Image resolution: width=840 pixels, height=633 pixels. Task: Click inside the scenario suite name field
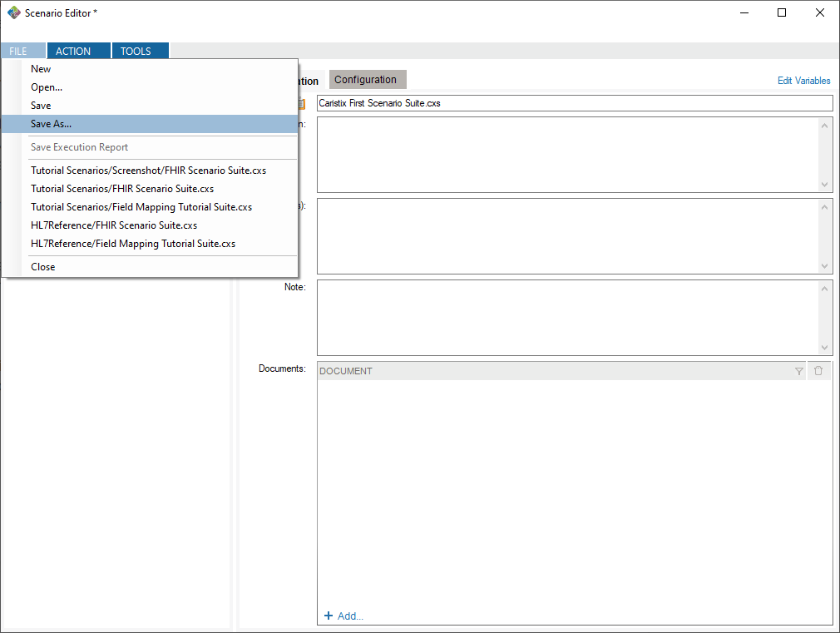point(499,102)
